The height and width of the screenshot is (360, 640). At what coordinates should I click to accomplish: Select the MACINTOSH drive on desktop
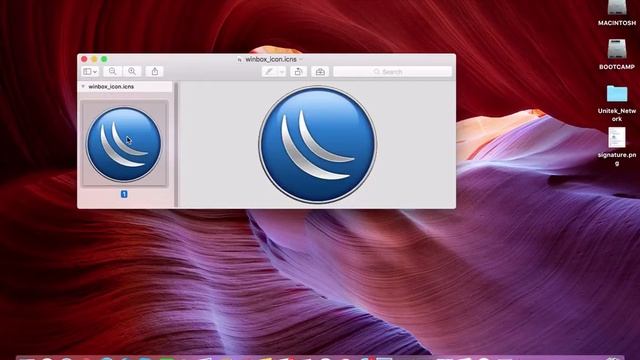coord(616,13)
